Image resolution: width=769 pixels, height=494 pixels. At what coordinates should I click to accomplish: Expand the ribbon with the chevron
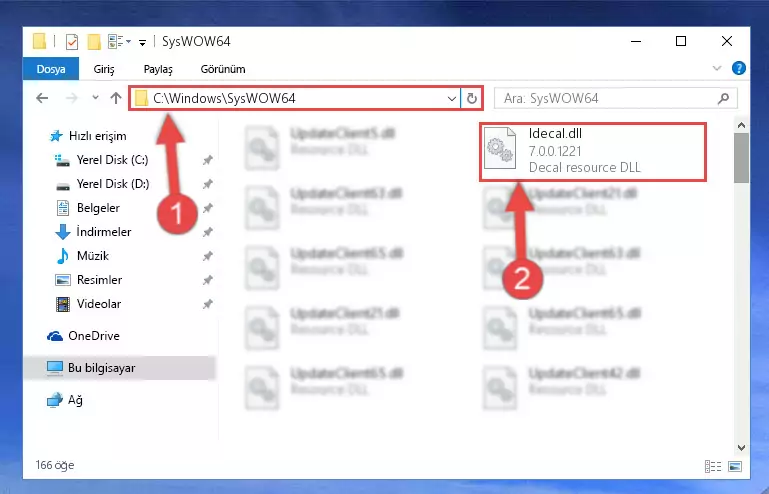[x=717, y=69]
